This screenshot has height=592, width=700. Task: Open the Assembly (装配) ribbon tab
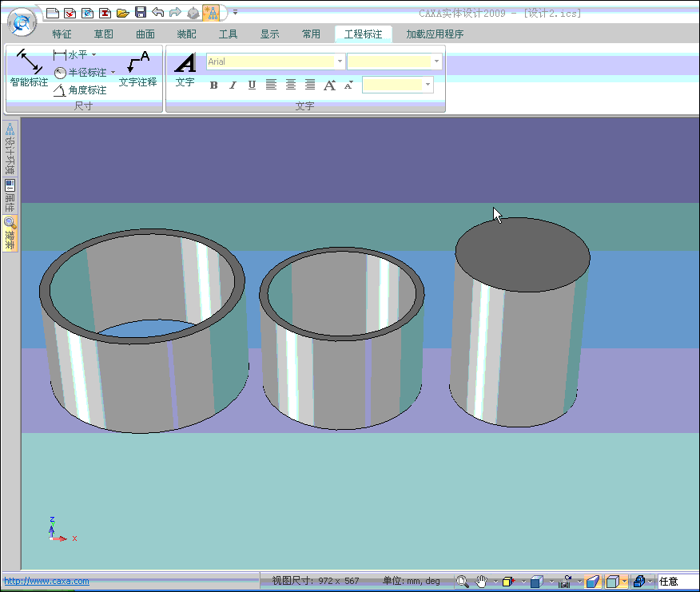coord(186,34)
